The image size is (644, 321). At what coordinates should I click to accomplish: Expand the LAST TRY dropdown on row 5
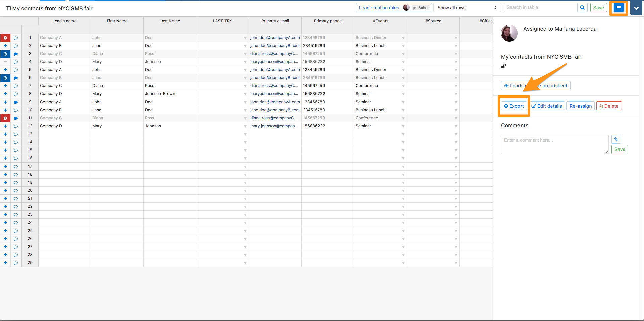(x=245, y=70)
